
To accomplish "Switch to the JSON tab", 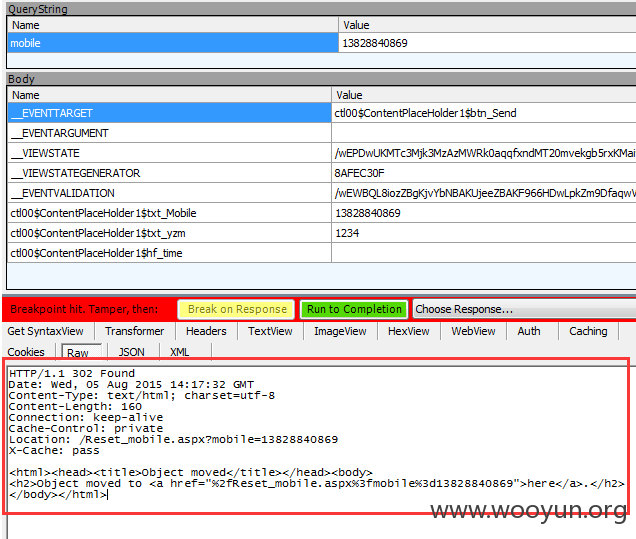I will [x=131, y=352].
